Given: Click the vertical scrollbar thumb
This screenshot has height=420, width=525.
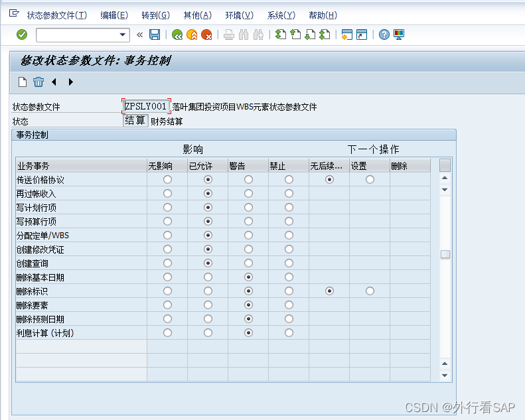Looking at the screenshot, I should click(x=445, y=254).
